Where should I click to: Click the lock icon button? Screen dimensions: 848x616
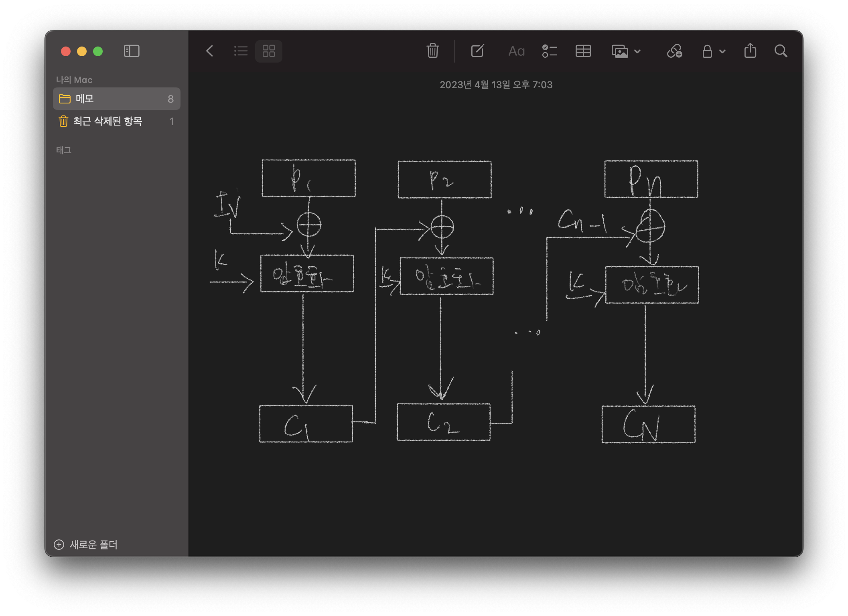pos(707,51)
